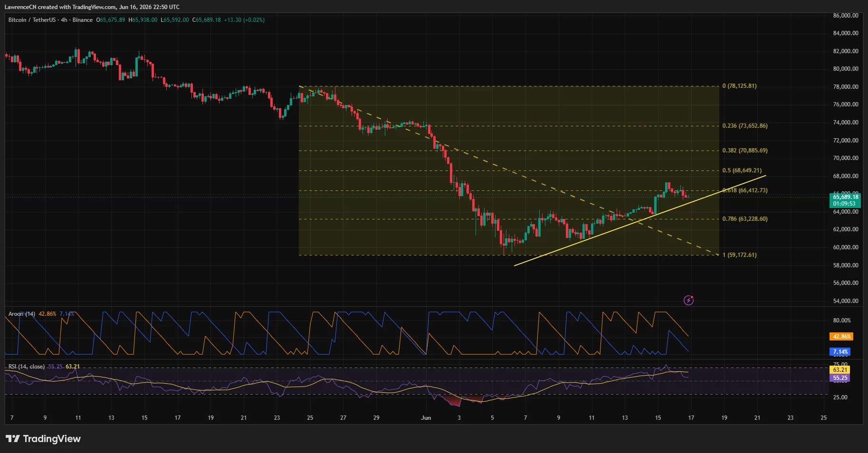Click the 84,000.00 price axis label
The height and width of the screenshot is (453, 868).
point(846,33)
